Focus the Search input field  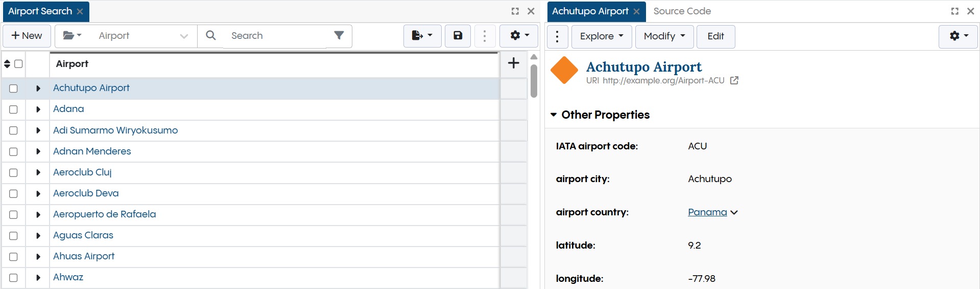[x=276, y=36]
